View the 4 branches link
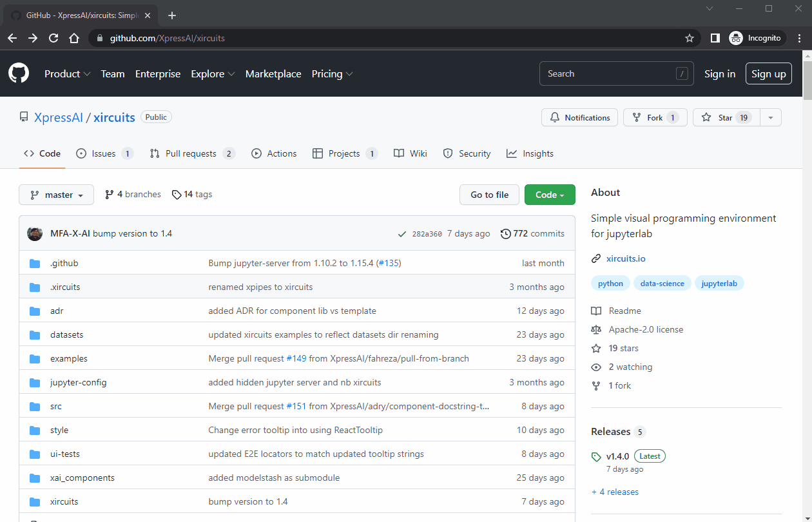This screenshot has width=812, height=522. point(133,194)
